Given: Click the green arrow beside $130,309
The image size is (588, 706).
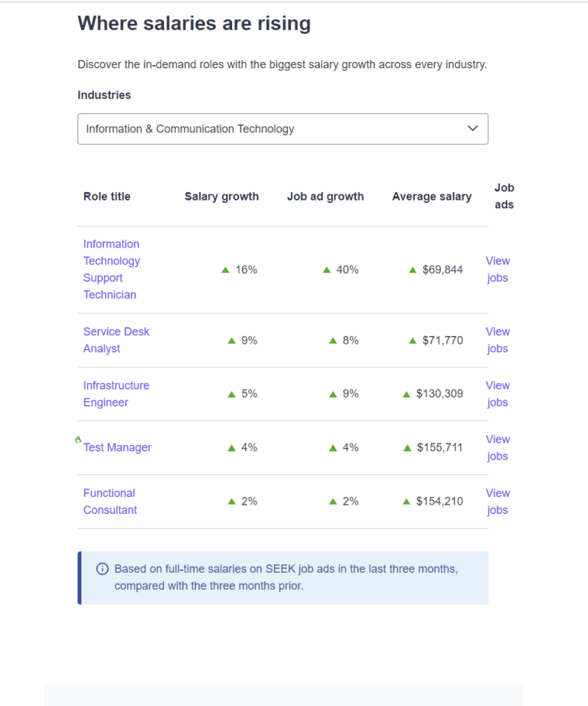Looking at the screenshot, I should click(x=406, y=394).
